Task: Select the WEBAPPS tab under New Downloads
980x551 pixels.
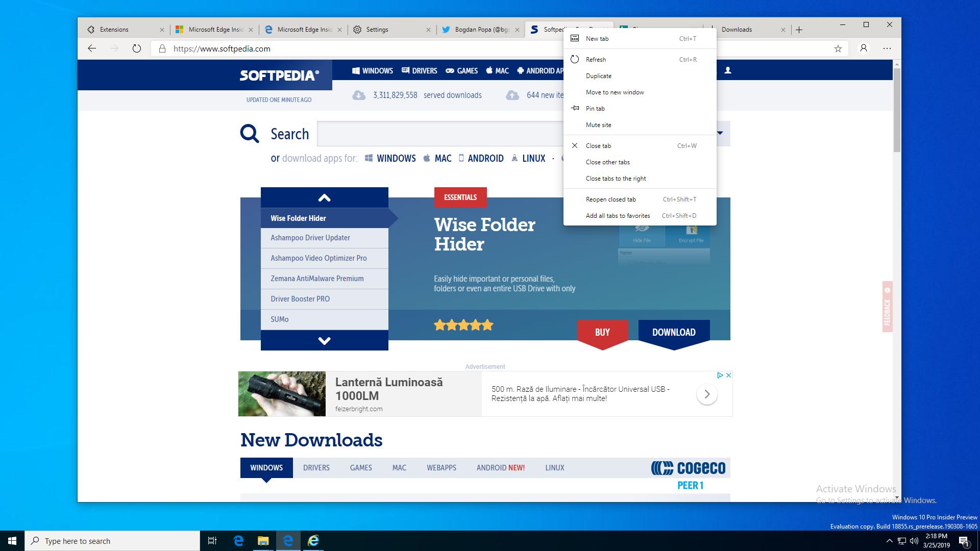Action: tap(442, 467)
